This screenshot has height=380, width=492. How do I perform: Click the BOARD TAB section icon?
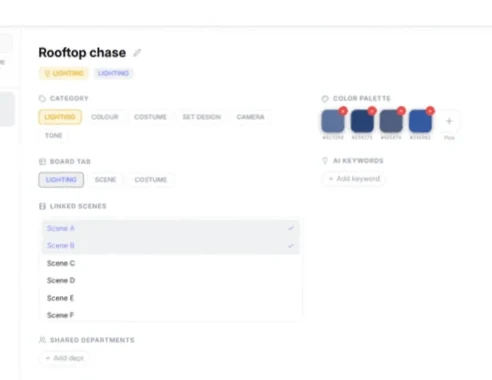(x=42, y=162)
